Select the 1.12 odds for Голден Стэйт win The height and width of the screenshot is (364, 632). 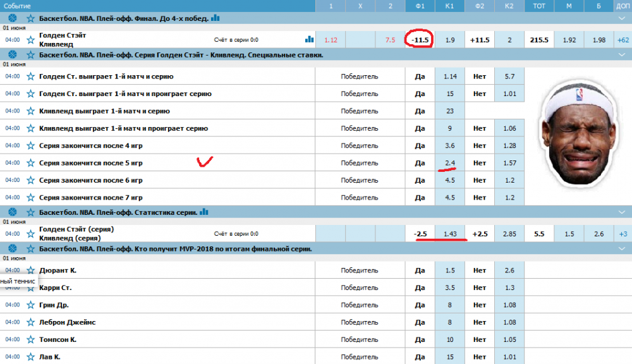(x=331, y=40)
